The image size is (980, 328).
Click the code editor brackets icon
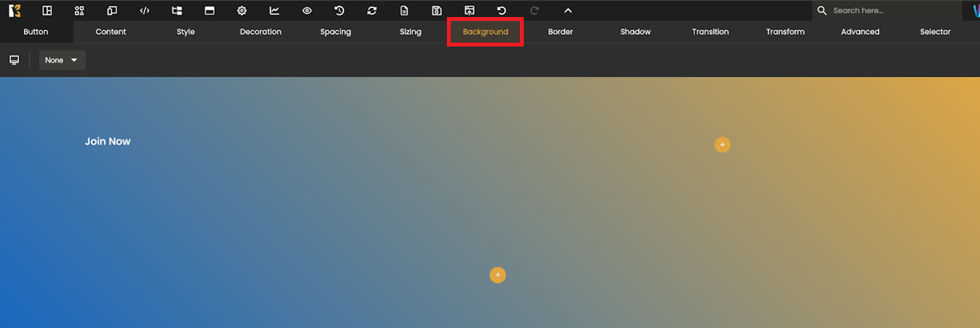click(144, 11)
